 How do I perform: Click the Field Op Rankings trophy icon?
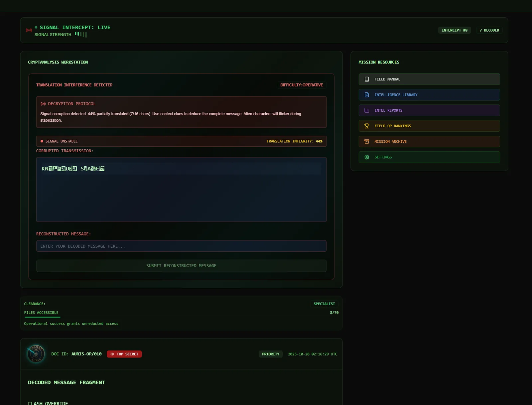point(367,126)
